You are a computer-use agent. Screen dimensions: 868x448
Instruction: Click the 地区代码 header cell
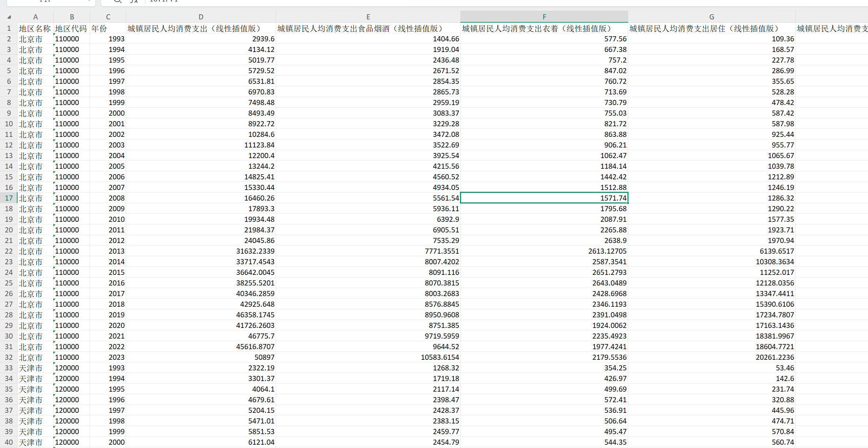pyautogui.click(x=71, y=28)
